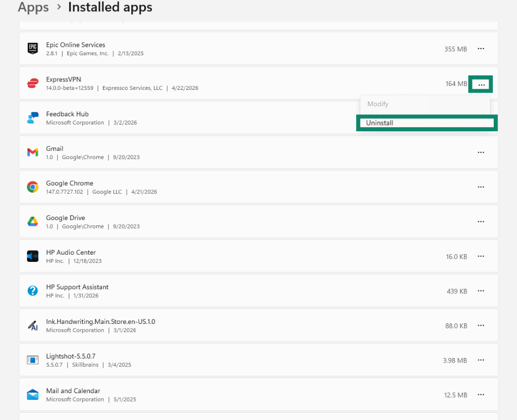Click the Lightshot app icon
This screenshot has width=517, height=420.
pyautogui.click(x=33, y=360)
